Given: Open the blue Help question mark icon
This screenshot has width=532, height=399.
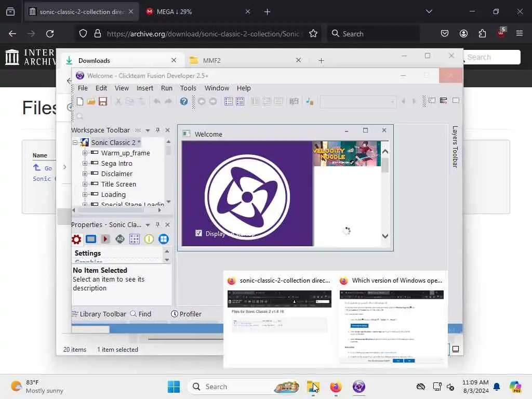Looking at the screenshot, I should (183, 101).
